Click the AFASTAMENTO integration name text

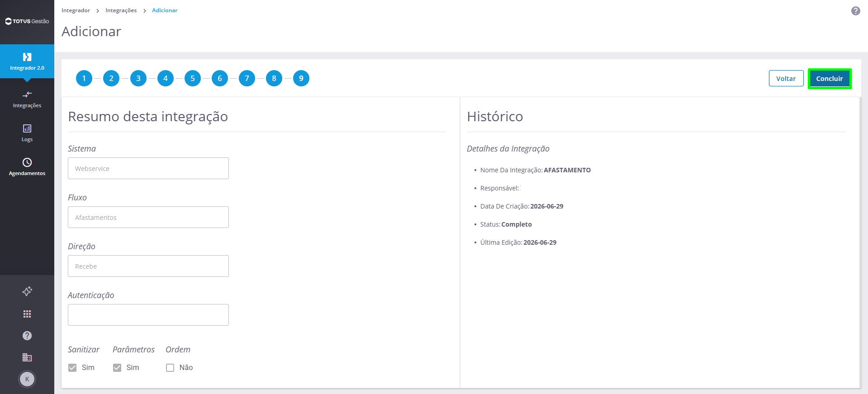click(x=567, y=170)
